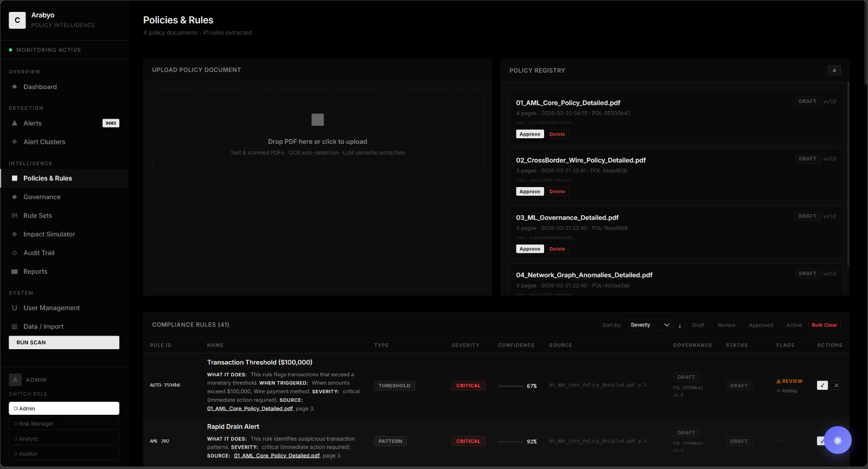Click the Drop PDF upload zone
868x469 pixels.
[x=317, y=132]
